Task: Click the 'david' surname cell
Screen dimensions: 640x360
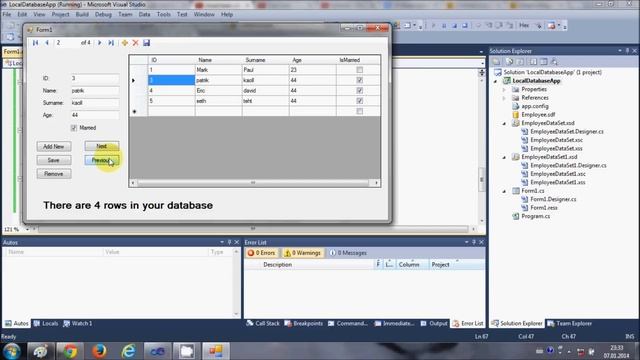Action: pyautogui.click(x=265, y=91)
